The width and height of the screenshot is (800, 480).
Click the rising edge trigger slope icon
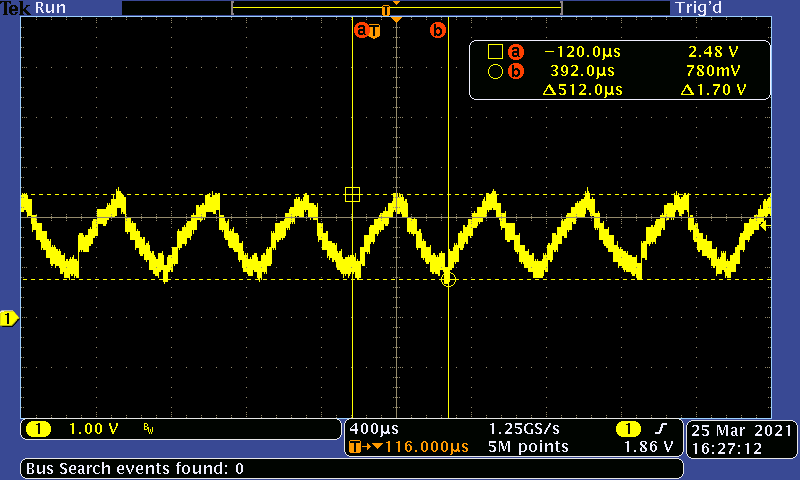[x=659, y=429]
